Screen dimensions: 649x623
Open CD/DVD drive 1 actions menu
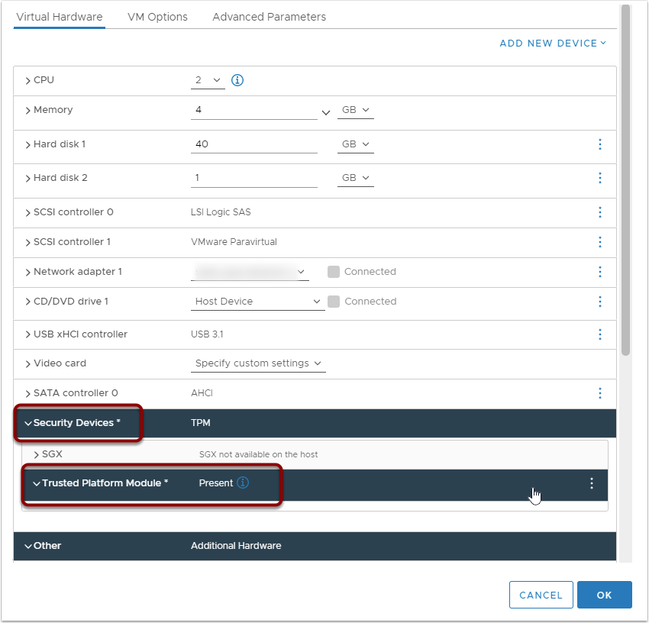(x=600, y=301)
